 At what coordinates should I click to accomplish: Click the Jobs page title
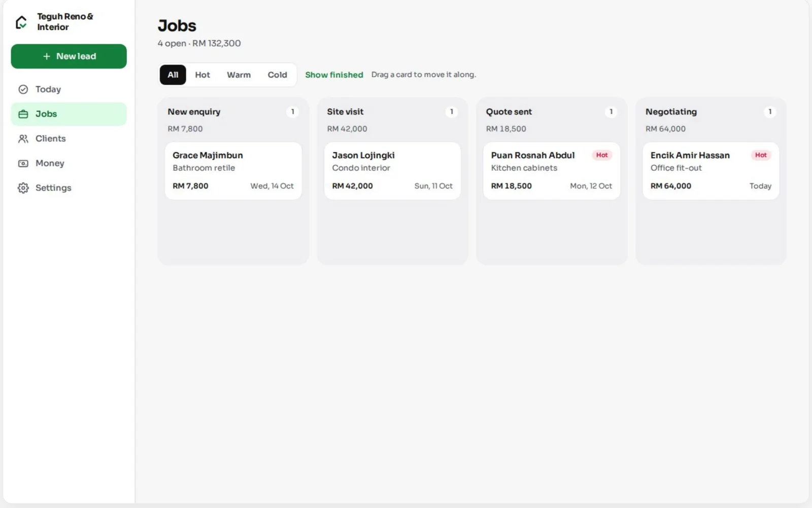(177, 25)
